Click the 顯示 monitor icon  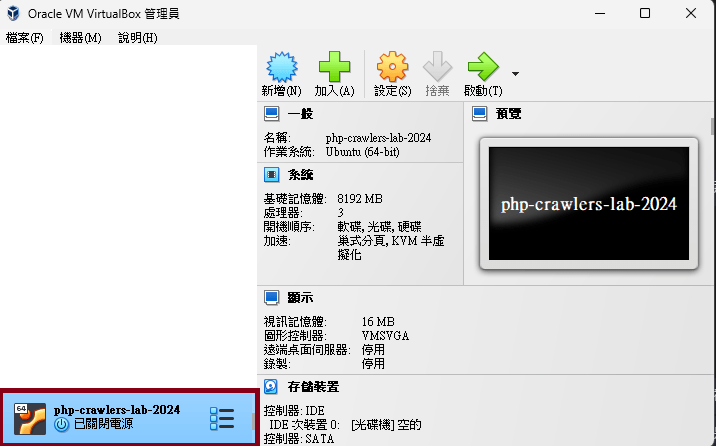click(x=272, y=298)
